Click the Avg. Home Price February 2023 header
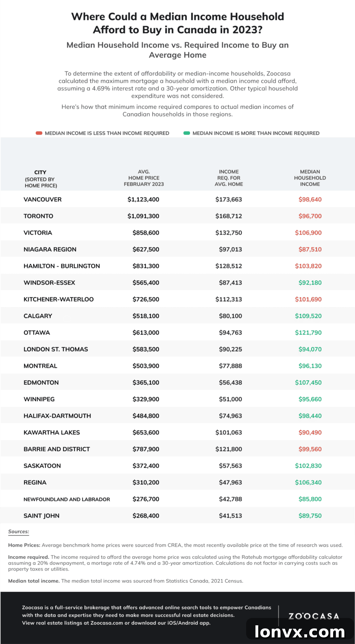This screenshot has width=355, height=644. (x=144, y=178)
